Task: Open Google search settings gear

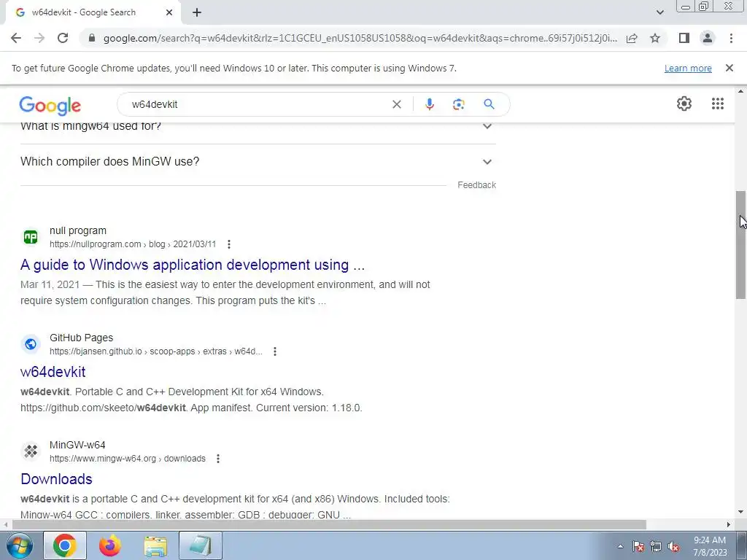Action: [684, 104]
